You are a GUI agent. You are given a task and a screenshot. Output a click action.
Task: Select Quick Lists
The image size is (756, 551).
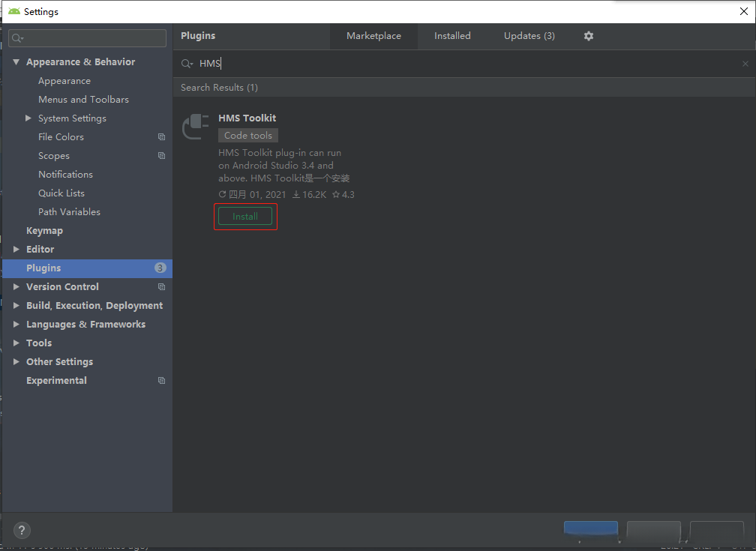coord(61,193)
